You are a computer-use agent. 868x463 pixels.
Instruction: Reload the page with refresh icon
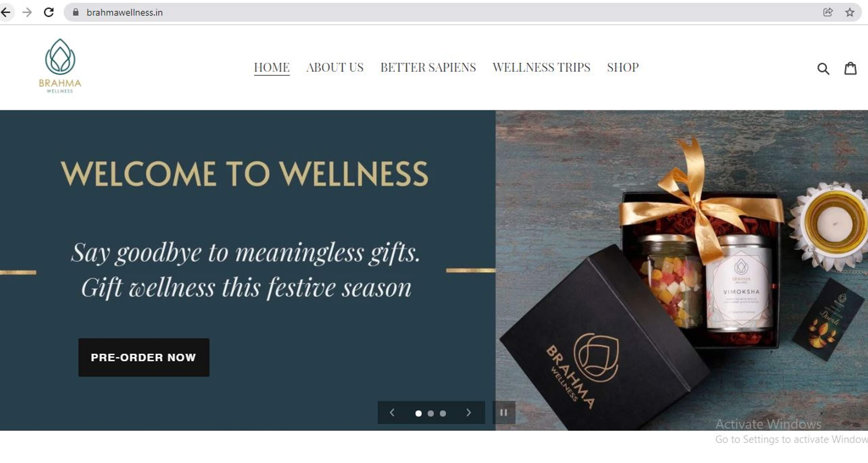coord(49,12)
